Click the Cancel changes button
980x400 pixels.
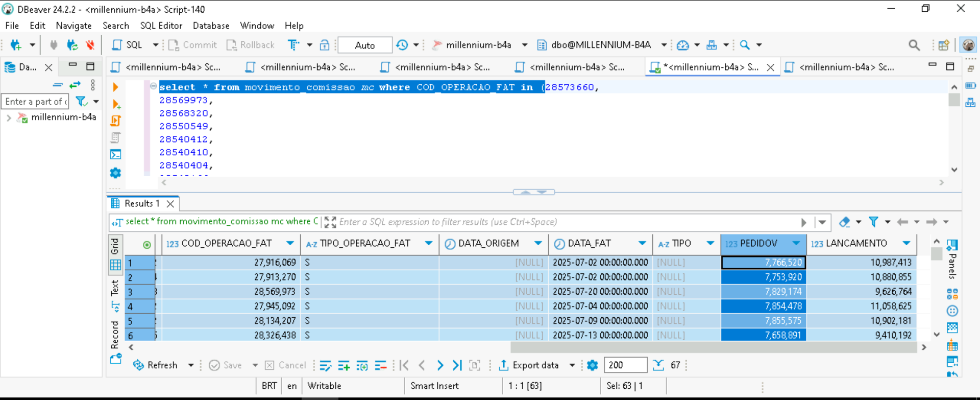[285, 365]
